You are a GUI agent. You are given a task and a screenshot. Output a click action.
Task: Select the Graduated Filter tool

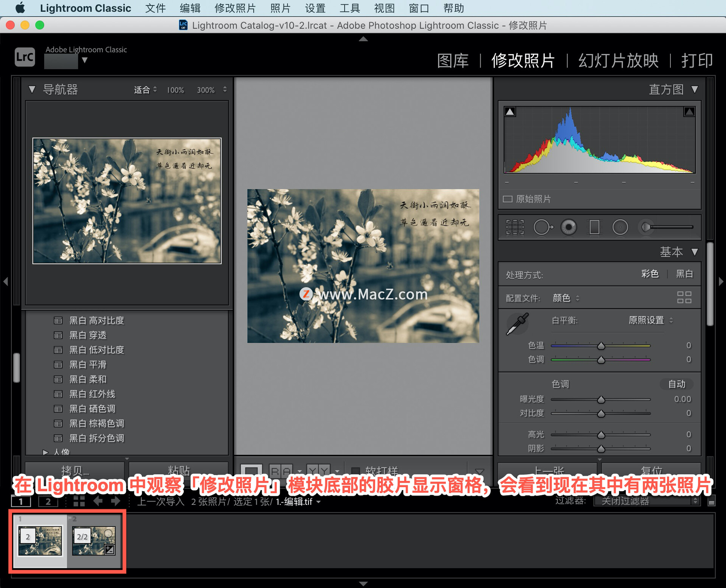[594, 227]
